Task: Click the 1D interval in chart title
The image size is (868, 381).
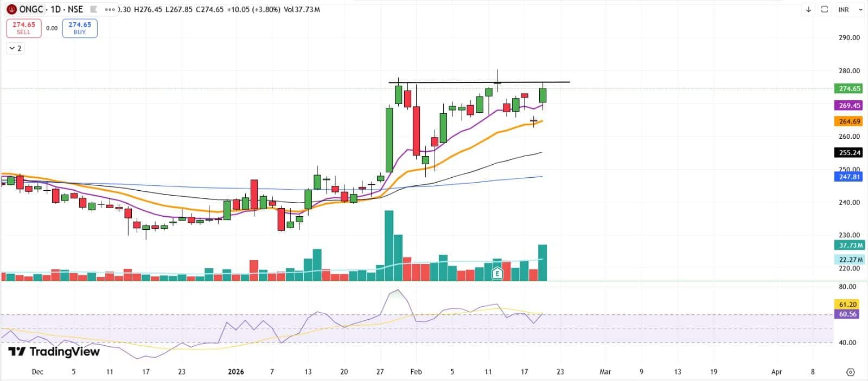Action: coord(56,9)
